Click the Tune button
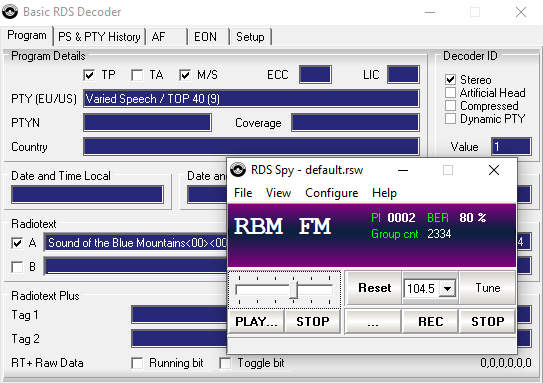Image resolution: width=543 pixels, height=383 pixels. coord(487,288)
